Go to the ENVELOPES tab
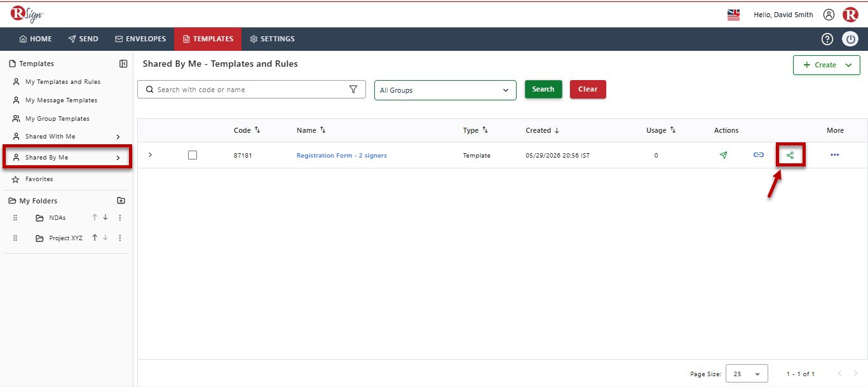The height and width of the screenshot is (387, 868). [140, 39]
